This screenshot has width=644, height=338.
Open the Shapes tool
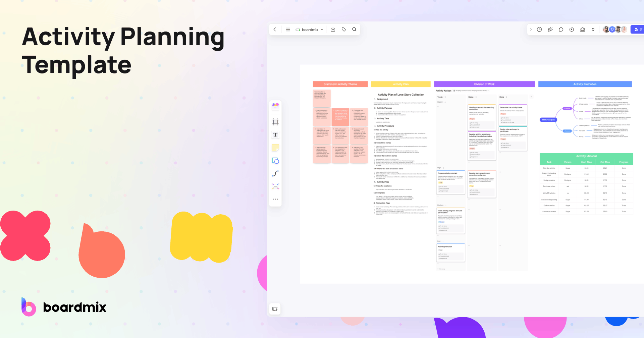(275, 161)
